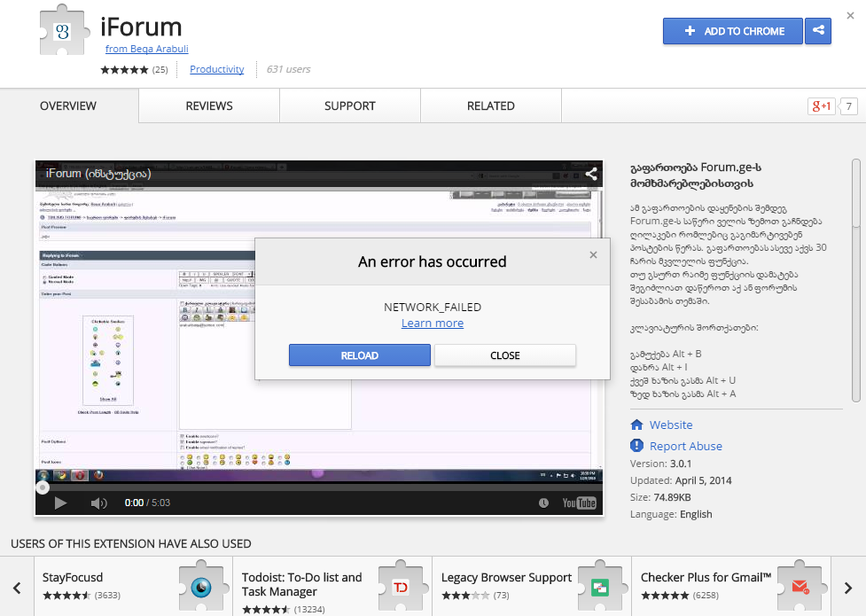Image resolution: width=866 pixels, height=616 pixels.
Task: Click the StayFocusd title
Action: pyautogui.click(x=73, y=577)
